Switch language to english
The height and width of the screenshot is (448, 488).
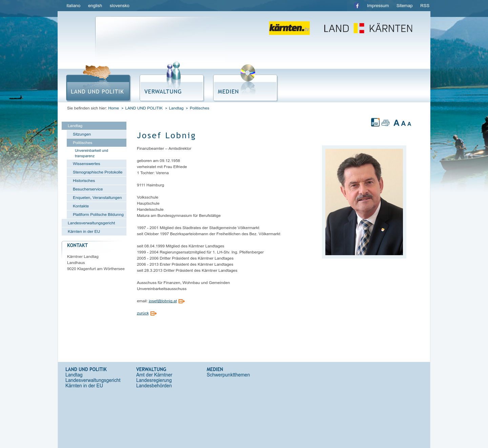(x=95, y=6)
